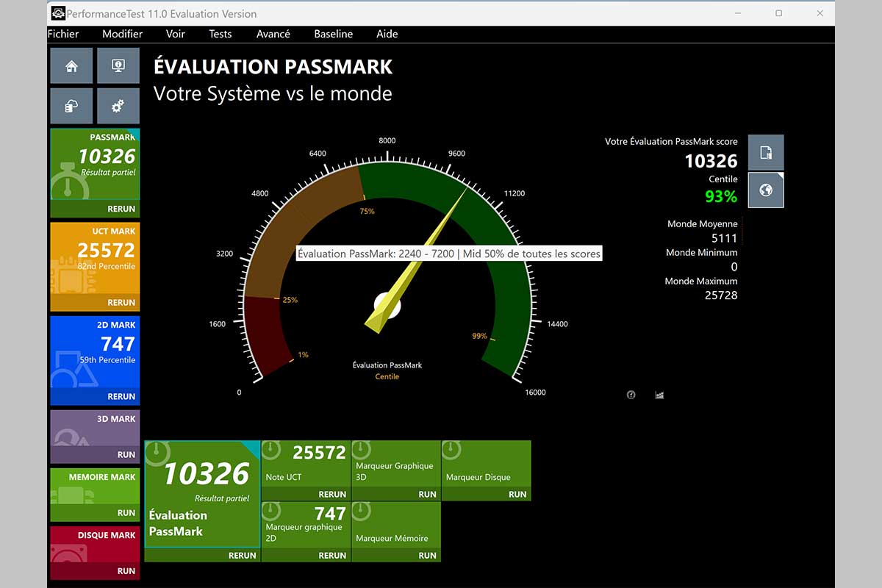Open the System Information monitor icon
The image size is (882, 588).
click(118, 66)
